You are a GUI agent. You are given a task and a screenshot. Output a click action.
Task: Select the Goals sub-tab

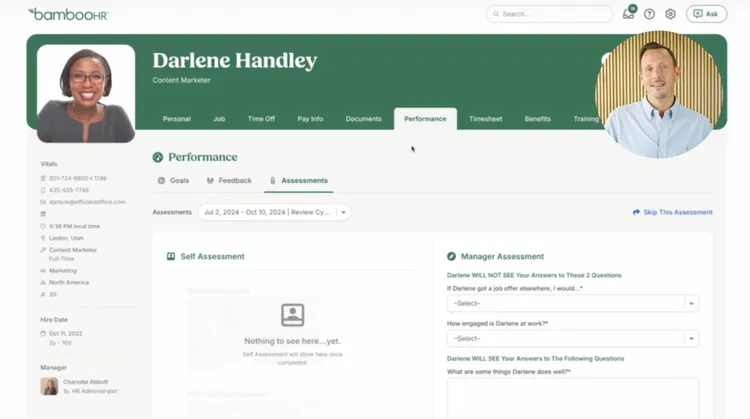coord(173,181)
